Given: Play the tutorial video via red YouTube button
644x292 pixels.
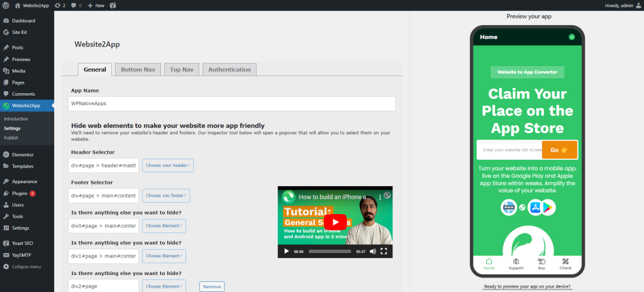Looking at the screenshot, I should tap(335, 222).
